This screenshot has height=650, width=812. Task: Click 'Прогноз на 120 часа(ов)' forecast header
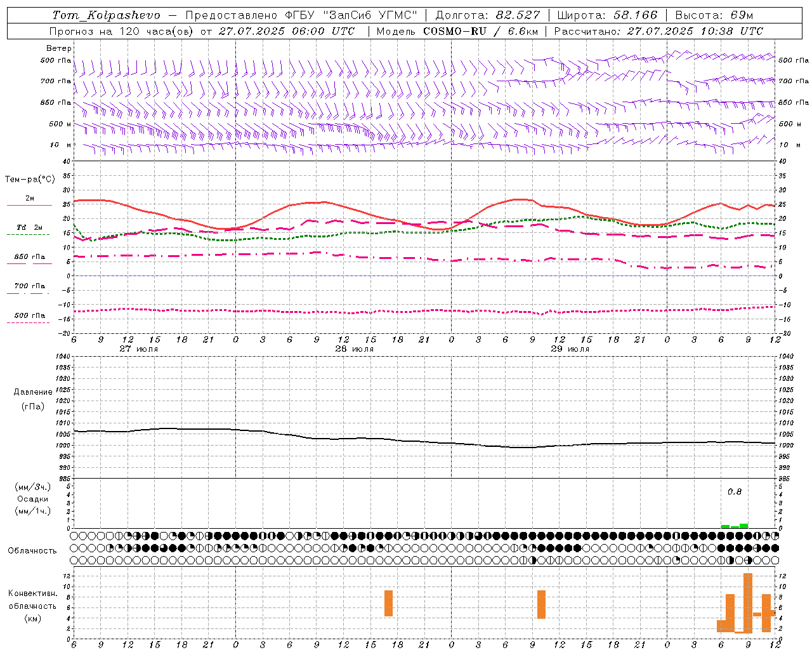coord(122,31)
